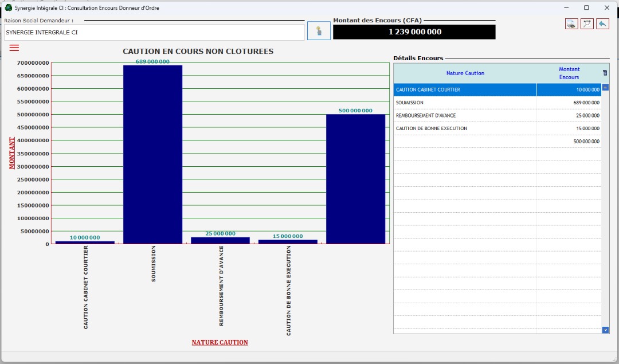Screen dimensions: 619x364
Task: Click the table options icon in grid header
Action: click(x=605, y=73)
